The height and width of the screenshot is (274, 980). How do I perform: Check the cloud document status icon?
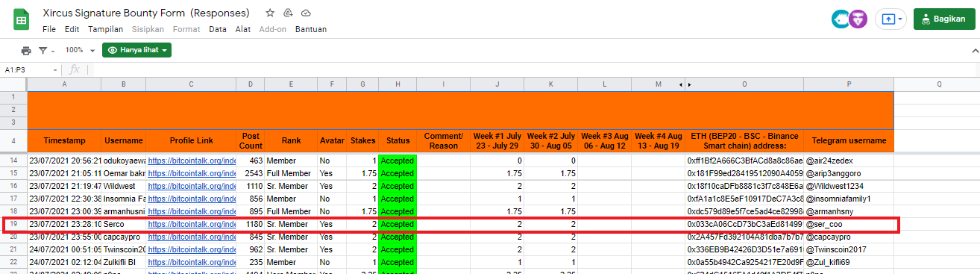[x=306, y=13]
